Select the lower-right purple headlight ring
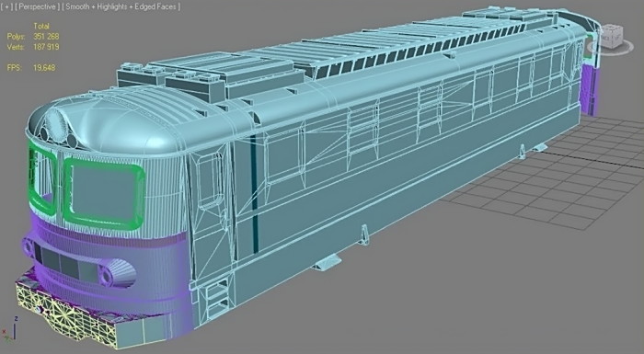This screenshot has height=354, width=644. point(106,274)
